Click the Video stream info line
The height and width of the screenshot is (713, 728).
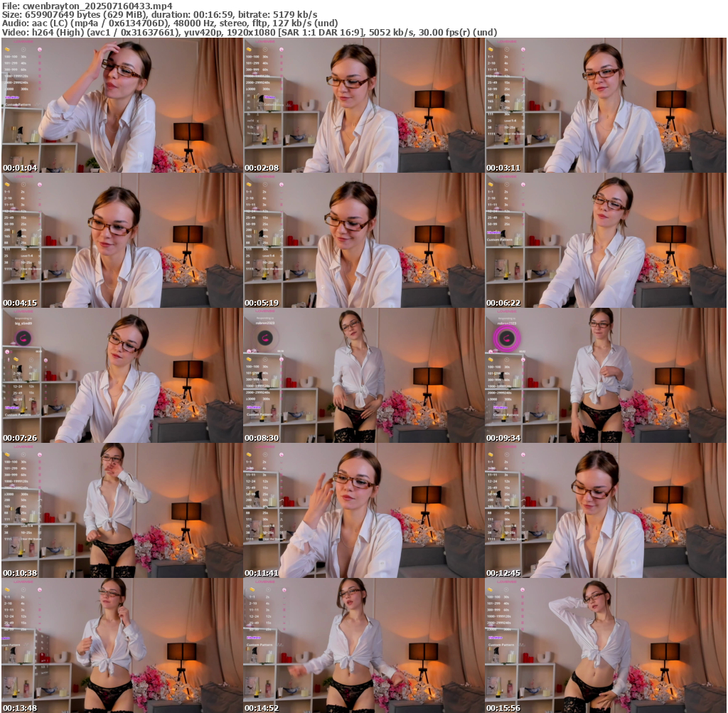pos(249,32)
